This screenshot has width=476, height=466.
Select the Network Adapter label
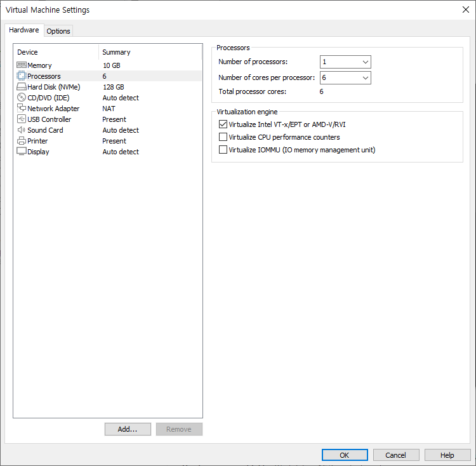[53, 109]
